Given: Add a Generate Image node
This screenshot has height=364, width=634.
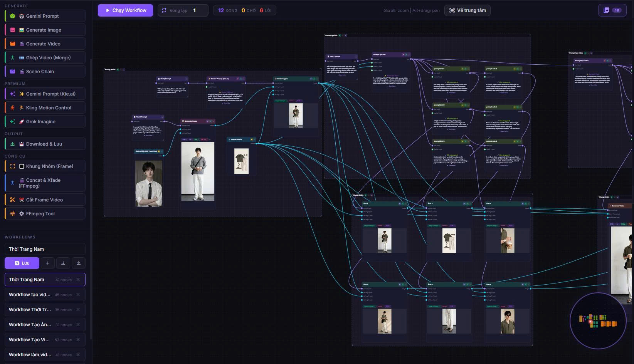Looking at the screenshot, I should point(45,30).
